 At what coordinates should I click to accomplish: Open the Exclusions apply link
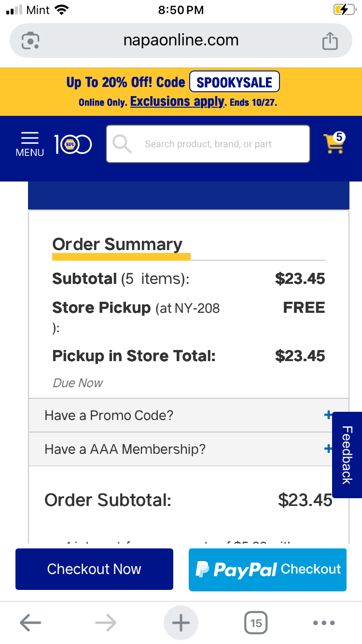pyautogui.click(x=177, y=102)
